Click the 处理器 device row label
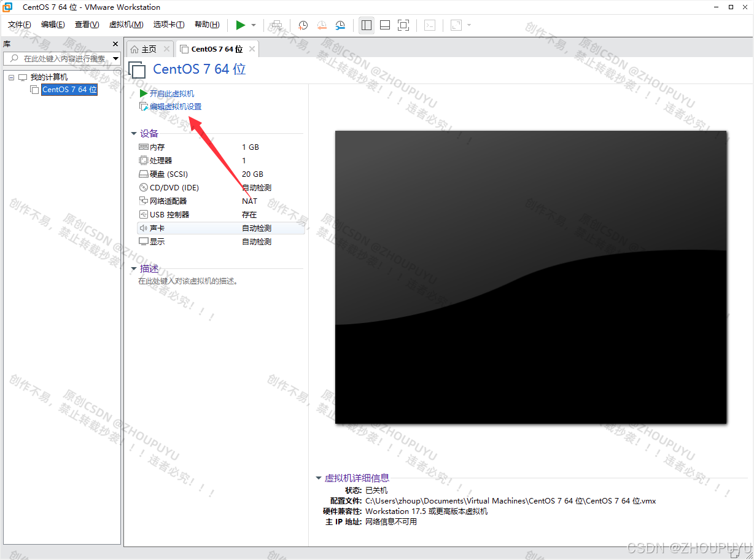 161,161
